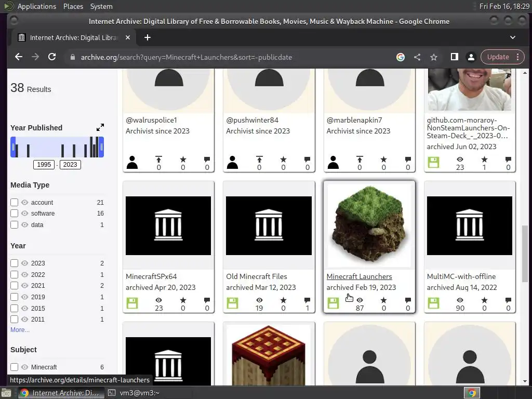Click the software floppy icon on MinecraftSPx64

tap(132, 303)
